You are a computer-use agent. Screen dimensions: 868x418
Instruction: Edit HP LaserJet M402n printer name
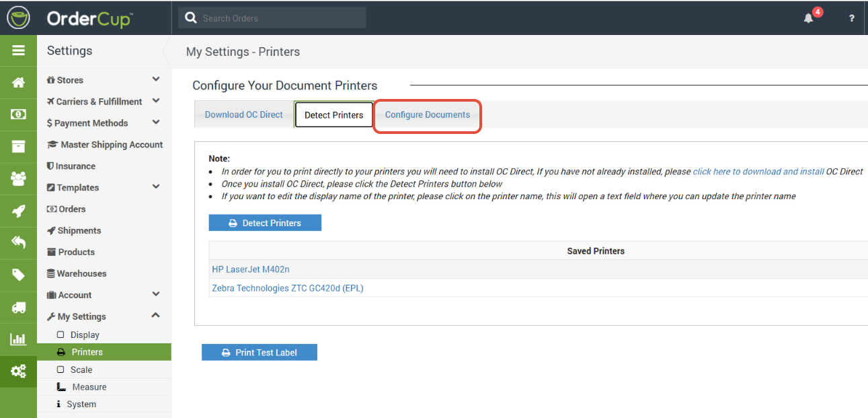coord(251,269)
